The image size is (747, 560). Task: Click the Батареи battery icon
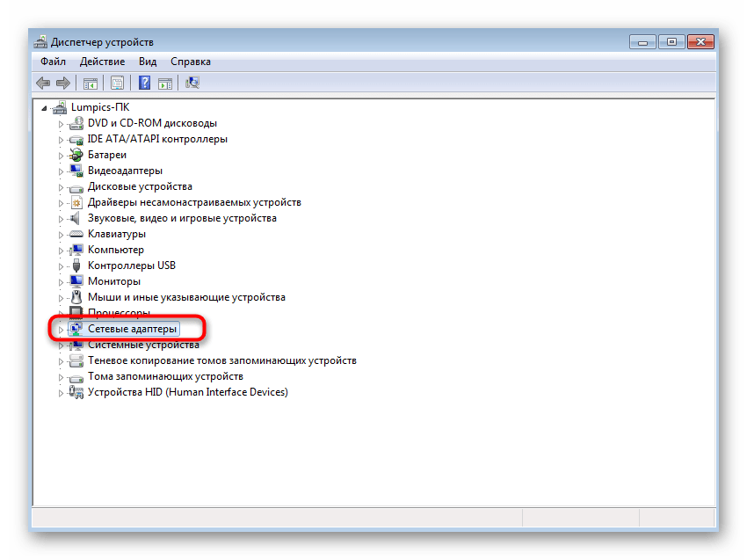pyautogui.click(x=77, y=155)
